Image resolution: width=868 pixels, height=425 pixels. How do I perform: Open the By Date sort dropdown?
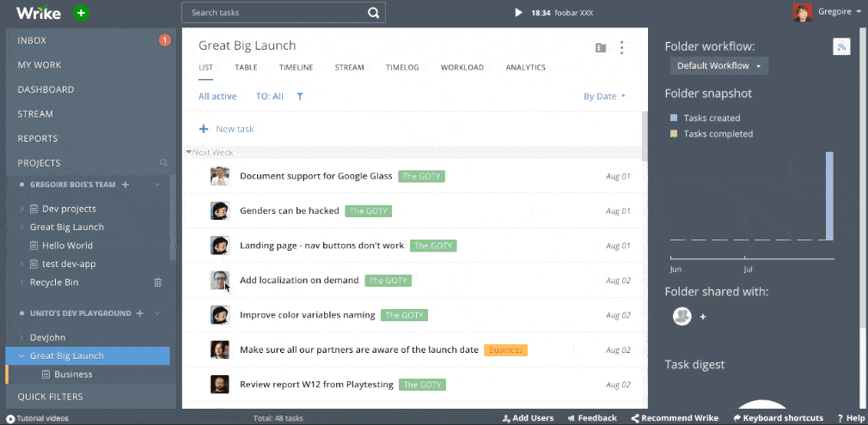point(604,96)
